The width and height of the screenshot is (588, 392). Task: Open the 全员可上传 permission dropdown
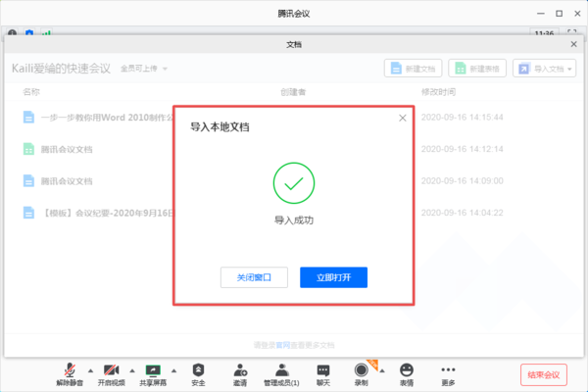point(144,69)
